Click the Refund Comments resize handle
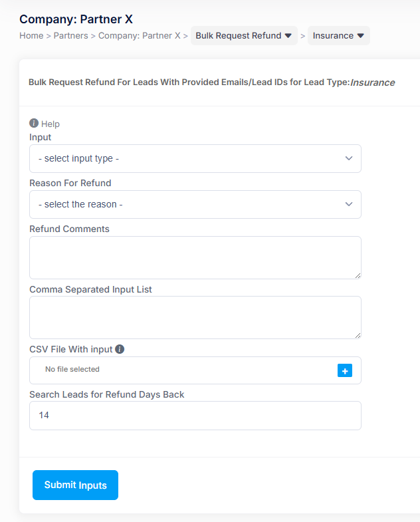 click(358, 275)
